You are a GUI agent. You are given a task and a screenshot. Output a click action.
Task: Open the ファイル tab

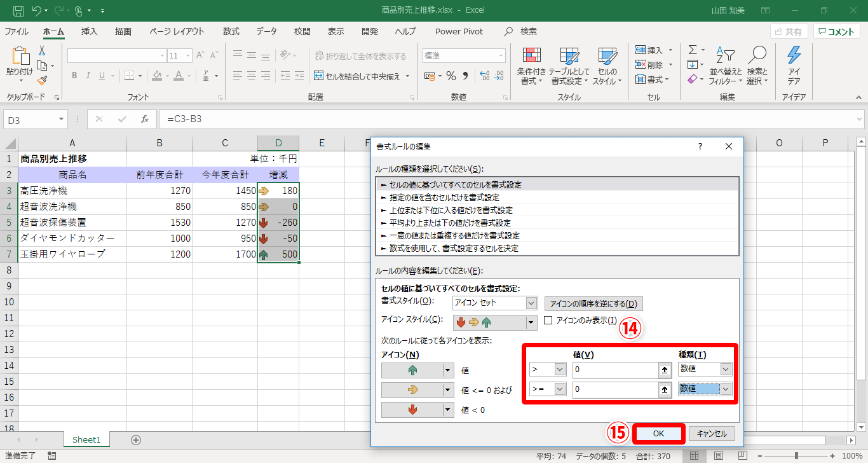(x=17, y=31)
